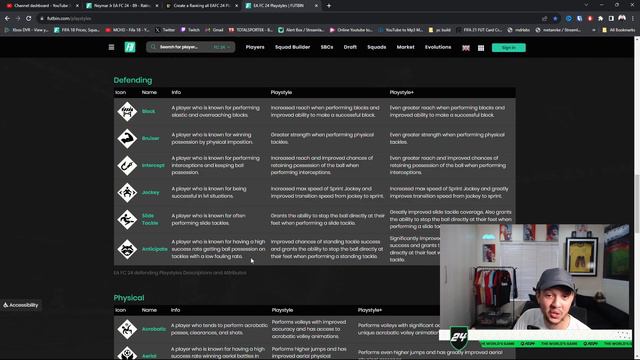The width and height of the screenshot is (640, 360).
Task: Reload the page with the refresh icon
Action: click(x=29, y=18)
